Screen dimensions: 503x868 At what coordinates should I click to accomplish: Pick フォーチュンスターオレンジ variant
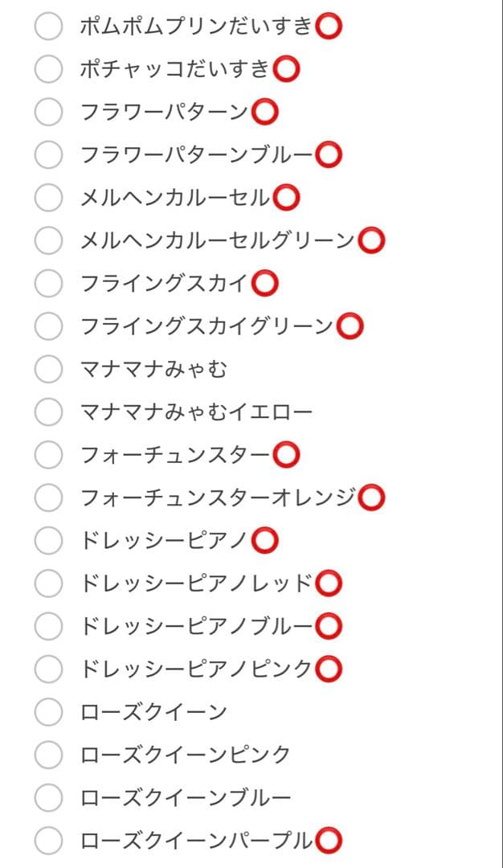(x=47, y=497)
